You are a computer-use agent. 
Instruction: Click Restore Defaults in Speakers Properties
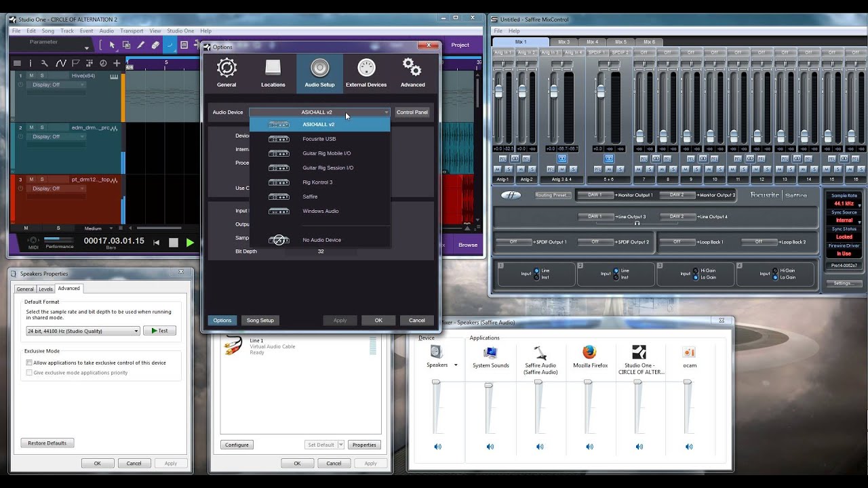coord(47,443)
